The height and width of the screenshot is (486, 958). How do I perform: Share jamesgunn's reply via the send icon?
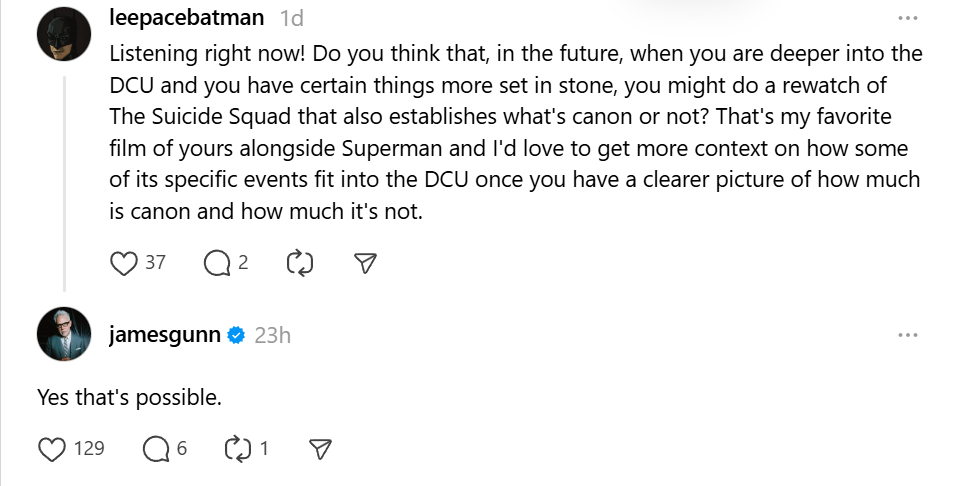[x=320, y=449]
